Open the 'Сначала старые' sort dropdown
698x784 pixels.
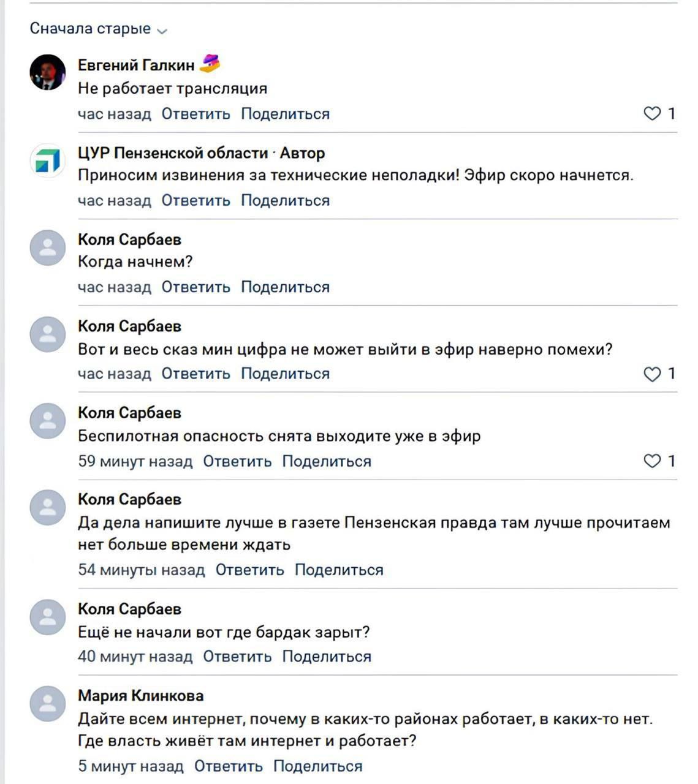click(x=98, y=29)
